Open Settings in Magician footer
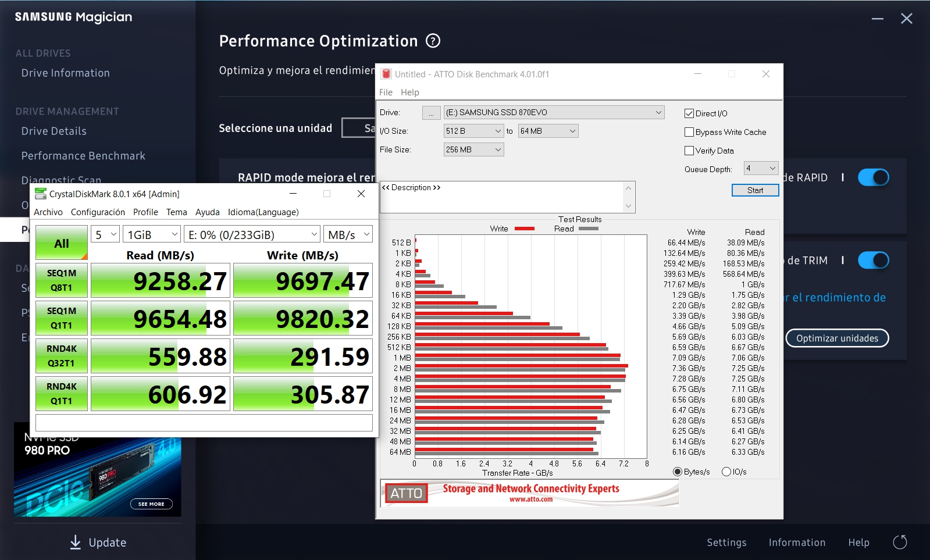 726,542
